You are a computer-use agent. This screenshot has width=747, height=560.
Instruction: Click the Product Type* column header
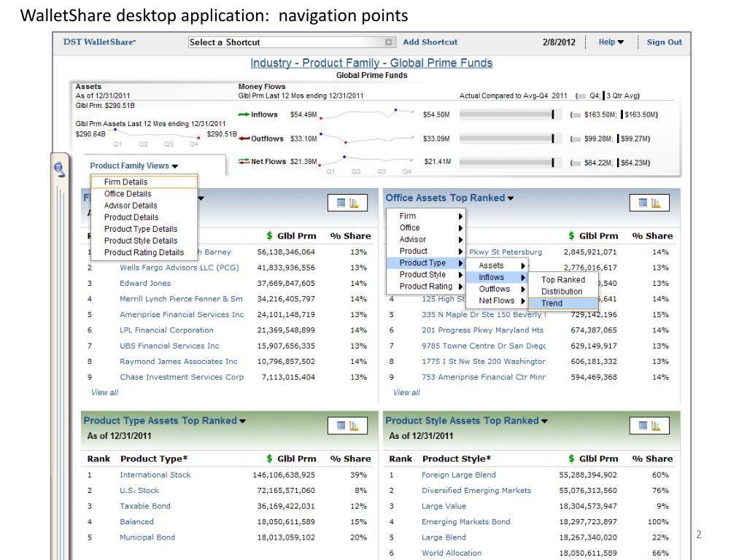[154, 459]
